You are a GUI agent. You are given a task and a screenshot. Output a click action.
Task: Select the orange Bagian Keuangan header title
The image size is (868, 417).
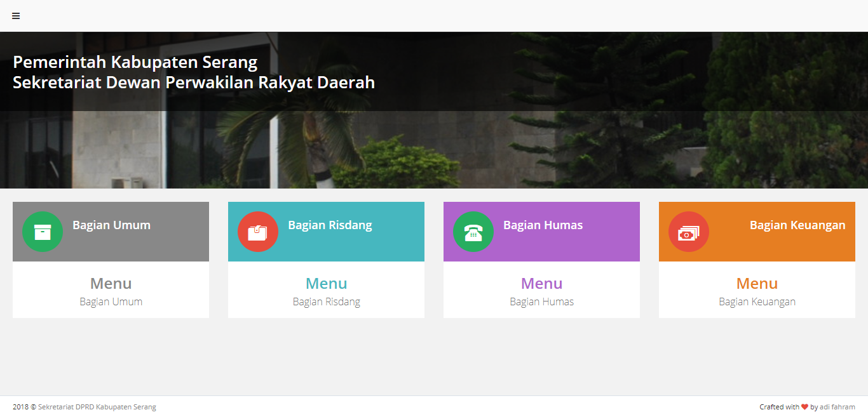tap(797, 225)
